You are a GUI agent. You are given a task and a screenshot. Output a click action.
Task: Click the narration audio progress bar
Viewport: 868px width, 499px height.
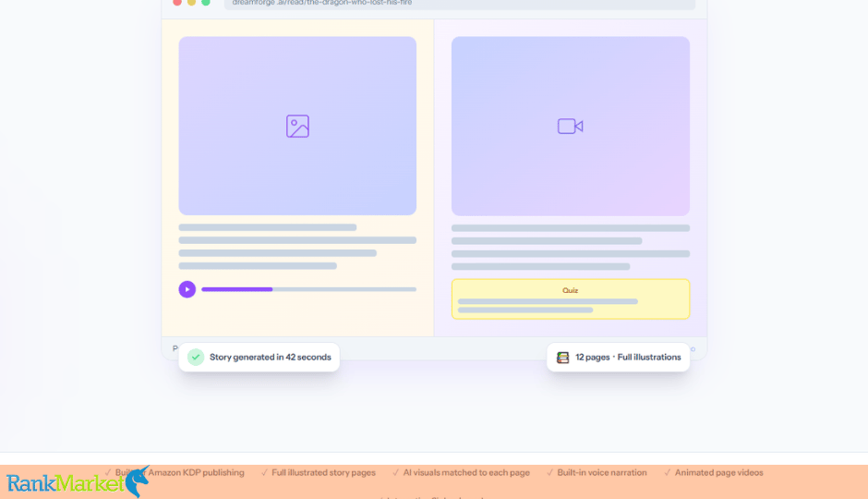click(309, 289)
